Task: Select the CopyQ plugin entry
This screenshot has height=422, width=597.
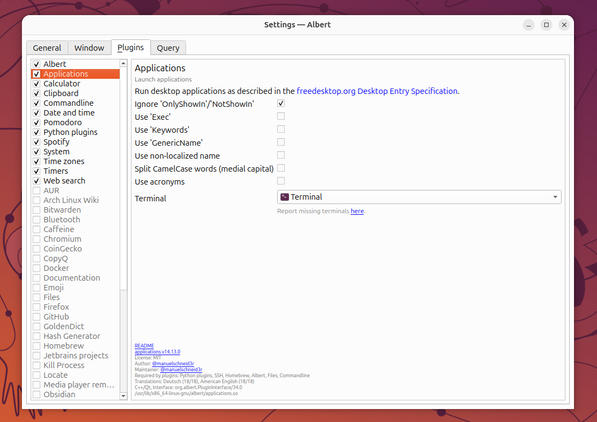Action: [x=75, y=259]
